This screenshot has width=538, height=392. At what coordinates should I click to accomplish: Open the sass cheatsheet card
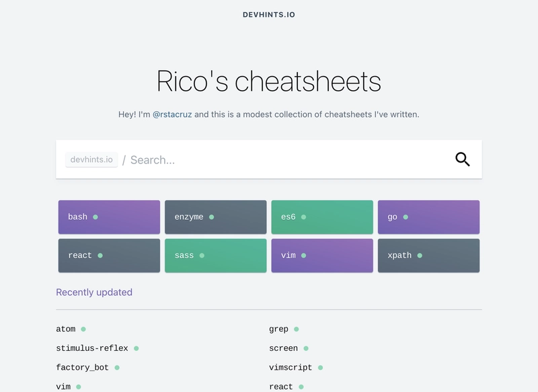[215, 256]
